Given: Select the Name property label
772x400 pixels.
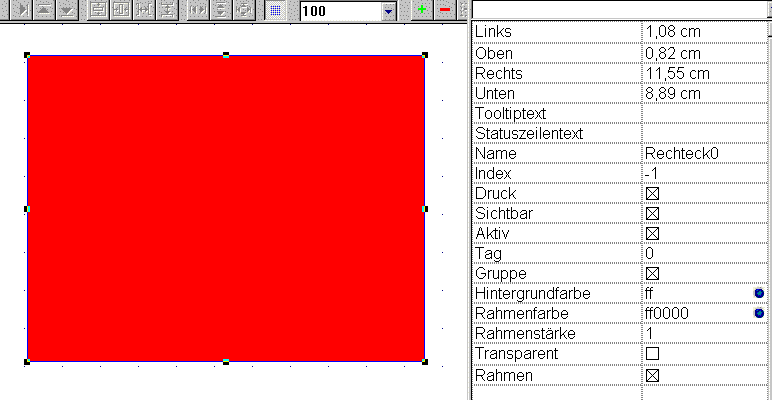Looking at the screenshot, I should [495, 153].
